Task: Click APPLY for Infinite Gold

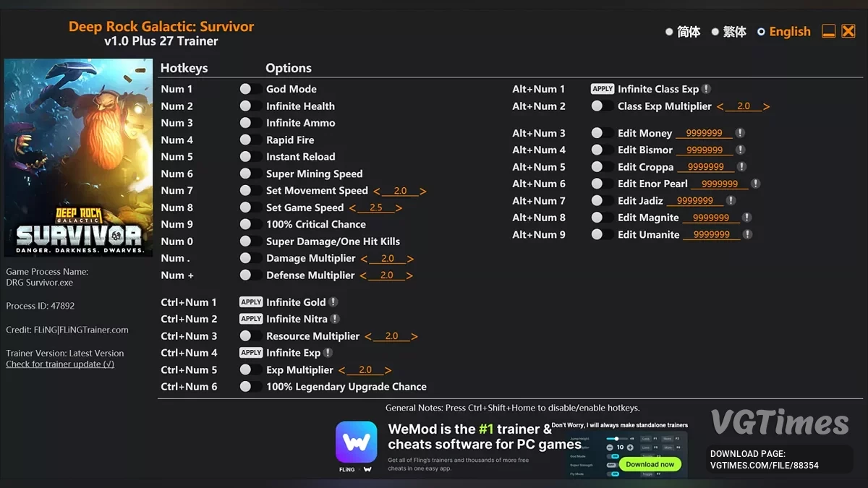Action: click(250, 301)
